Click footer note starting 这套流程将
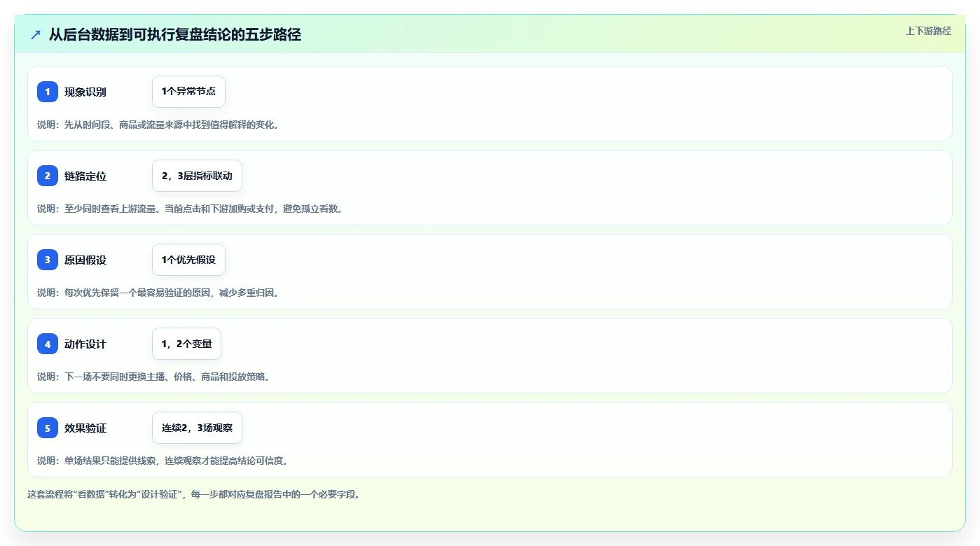The image size is (980, 546). coord(193,494)
